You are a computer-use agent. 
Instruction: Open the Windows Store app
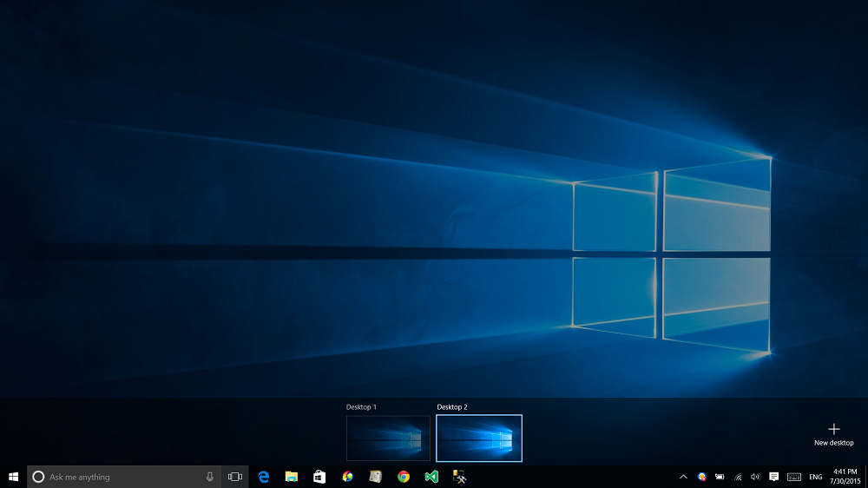pos(319,477)
